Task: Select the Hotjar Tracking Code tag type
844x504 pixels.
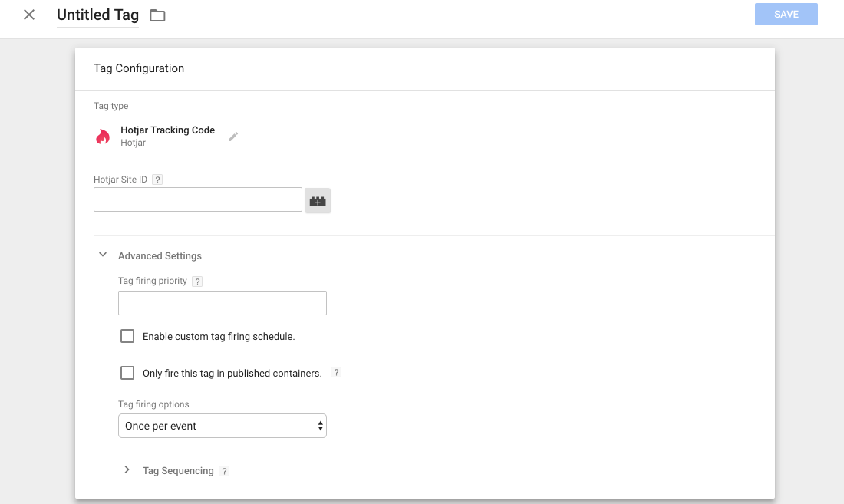Action: pos(167,130)
